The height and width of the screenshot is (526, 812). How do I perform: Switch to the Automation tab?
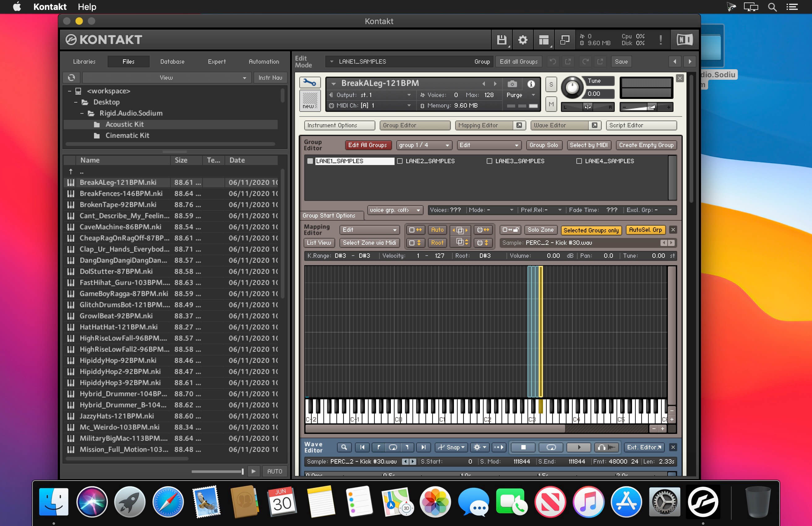point(264,62)
